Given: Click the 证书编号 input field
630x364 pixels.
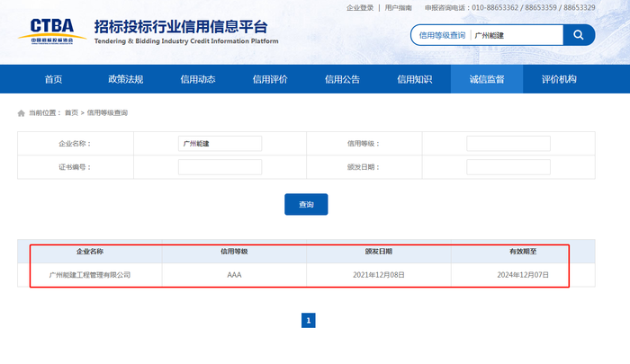Looking at the screenshot, I should (220, 167).
